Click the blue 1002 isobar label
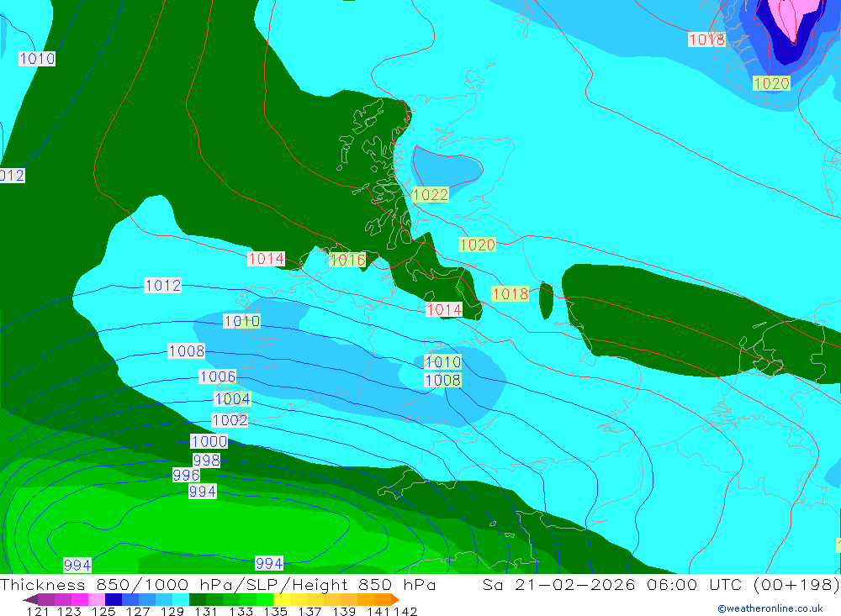This screenshot has width=841, height=616. pos(230,420)
